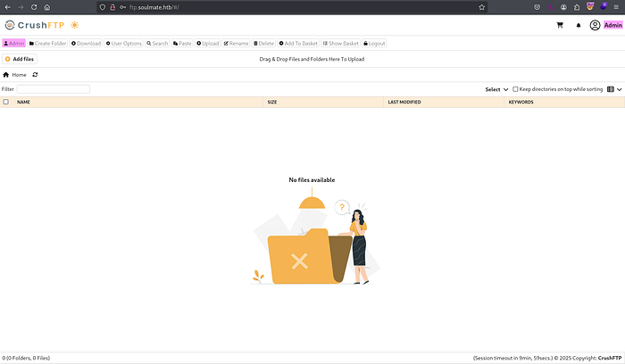Click the ftp.soulmate.htb address bar
This screenshot has width=625, height=364.
(291, 7)
